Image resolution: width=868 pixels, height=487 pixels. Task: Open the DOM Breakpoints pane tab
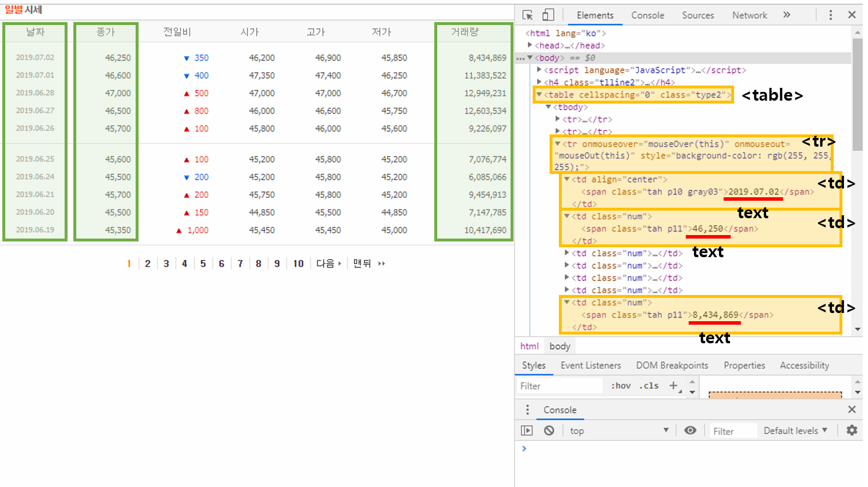click(x=672, y=365)
